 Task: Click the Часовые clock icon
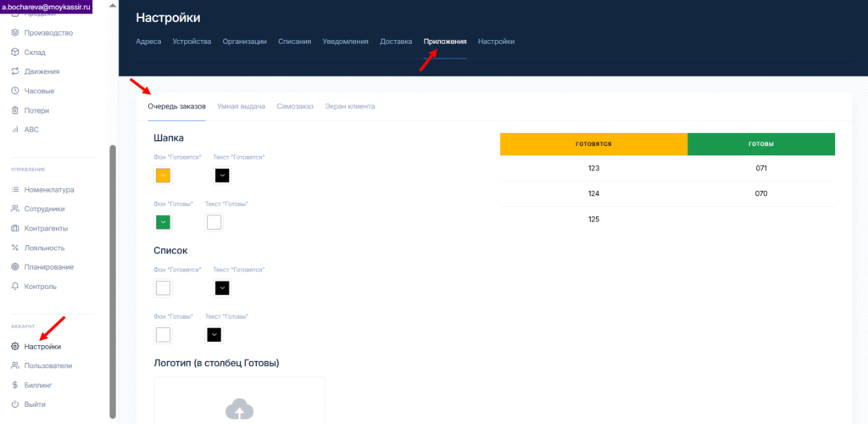[15, 91]
